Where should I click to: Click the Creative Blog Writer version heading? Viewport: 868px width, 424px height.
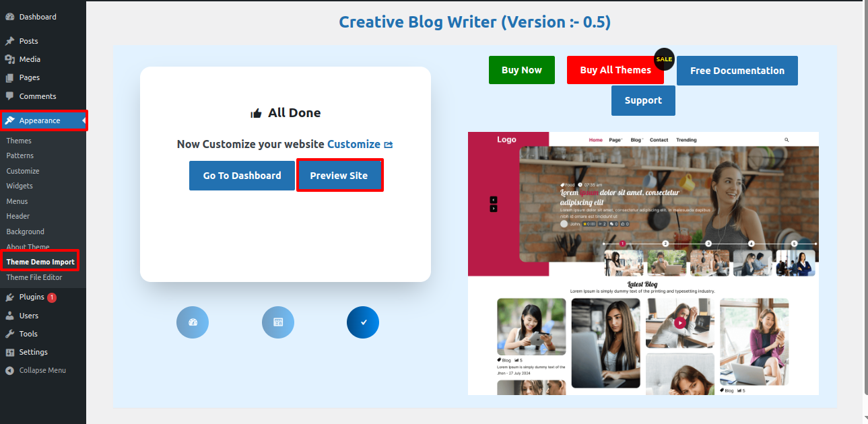point(475,22)
